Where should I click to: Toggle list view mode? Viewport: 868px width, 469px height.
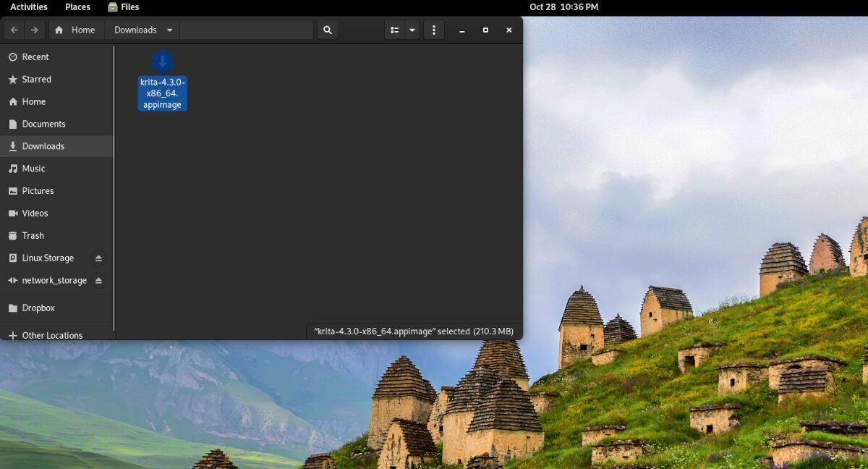coord(393,30)
